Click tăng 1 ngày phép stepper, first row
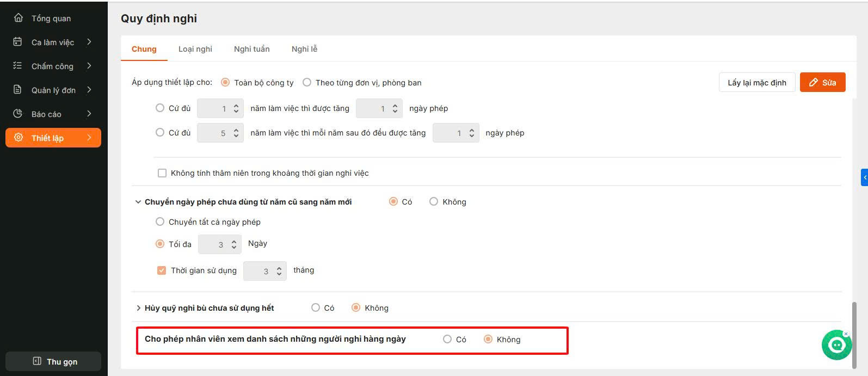868x376 pixels. tap(395, 109)
